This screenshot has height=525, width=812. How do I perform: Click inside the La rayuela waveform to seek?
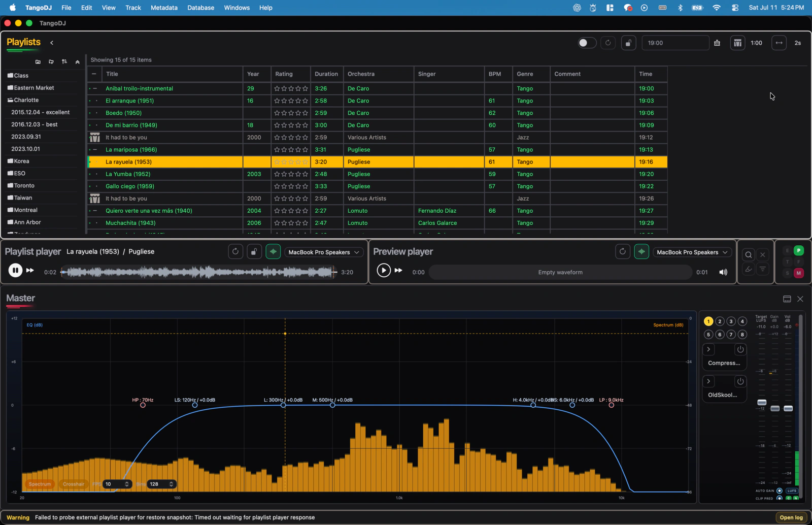tap(198, 272)
